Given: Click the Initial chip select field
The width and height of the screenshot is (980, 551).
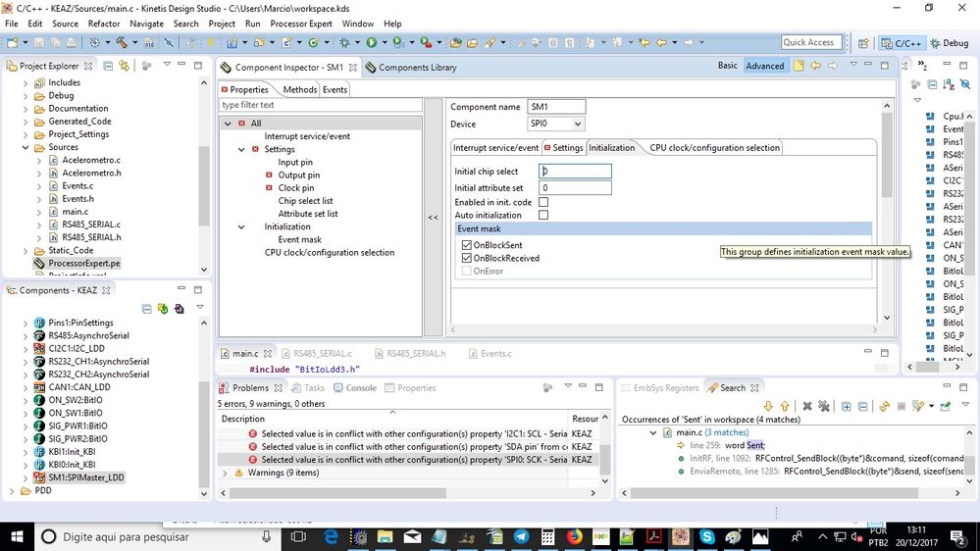Looking at the screenshot, I should tap(575, 172).
